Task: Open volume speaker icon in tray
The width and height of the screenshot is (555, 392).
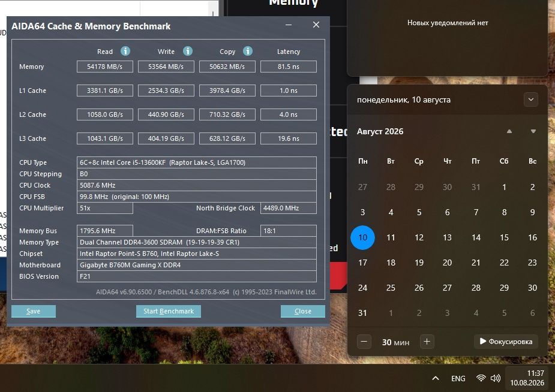Action: 495,378
